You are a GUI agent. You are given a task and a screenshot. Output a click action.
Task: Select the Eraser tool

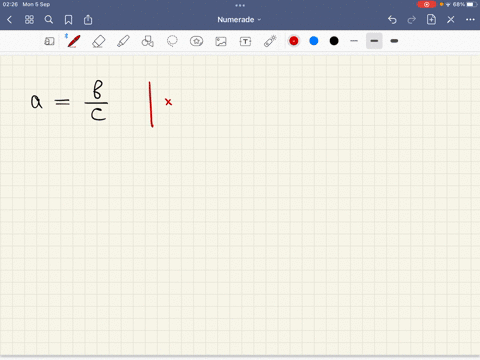[x=98, y=41]
